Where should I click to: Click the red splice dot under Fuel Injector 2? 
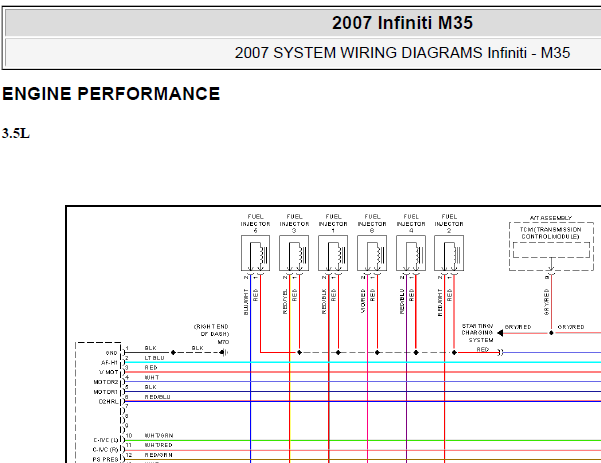(454, 352)
